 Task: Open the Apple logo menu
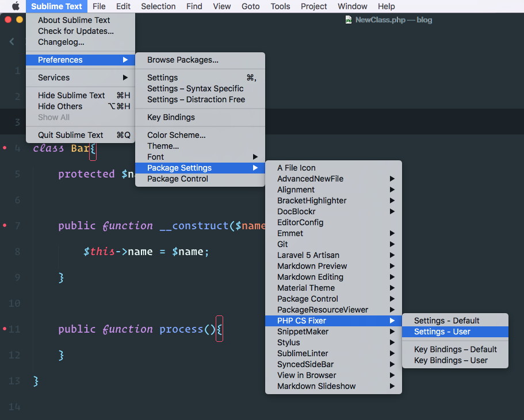[16, 6]
